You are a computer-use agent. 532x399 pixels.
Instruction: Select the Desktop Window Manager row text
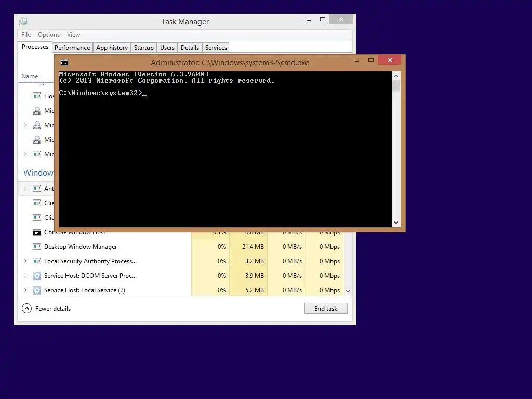click(81, 247)
